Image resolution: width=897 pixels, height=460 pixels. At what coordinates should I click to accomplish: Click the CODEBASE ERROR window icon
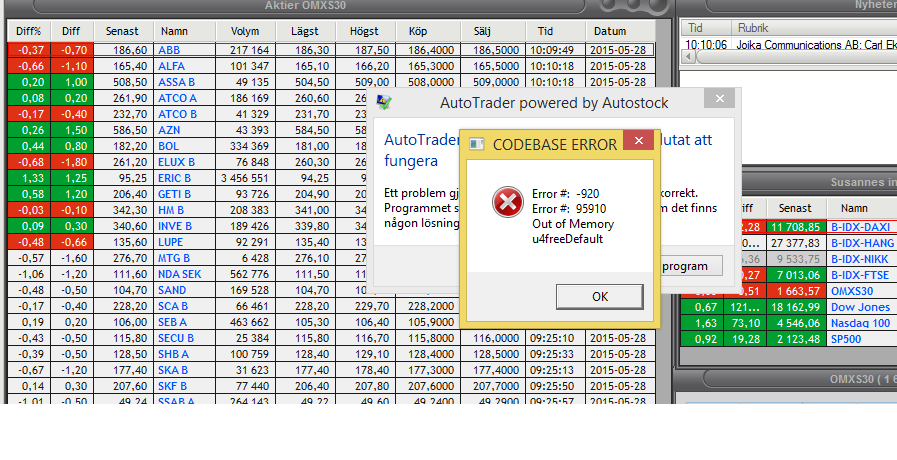[x=477, y=145]
